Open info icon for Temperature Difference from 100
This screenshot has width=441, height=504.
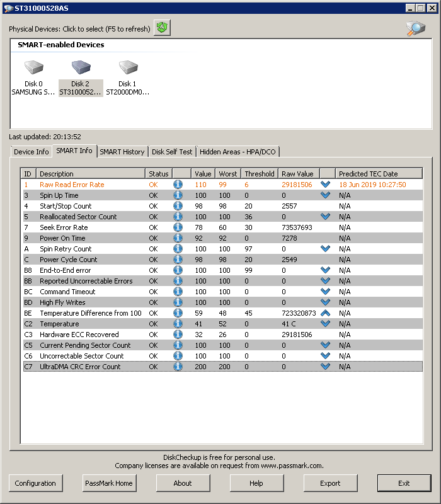point(178,313)
